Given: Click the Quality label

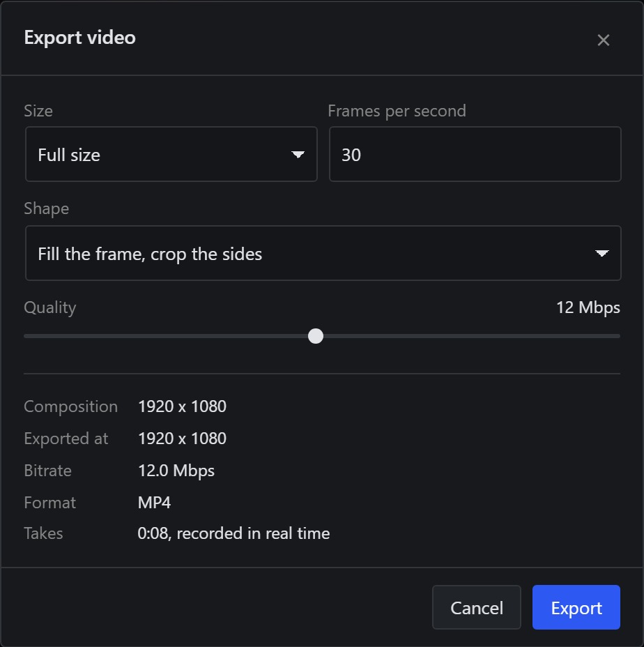Looking at the screenshot, I should coord(50,308).
